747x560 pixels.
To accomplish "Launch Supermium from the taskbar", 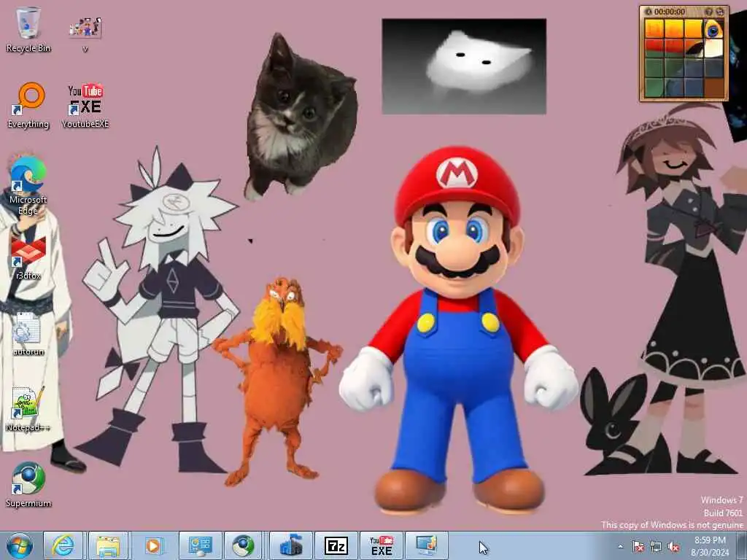I will pos(244,545).
